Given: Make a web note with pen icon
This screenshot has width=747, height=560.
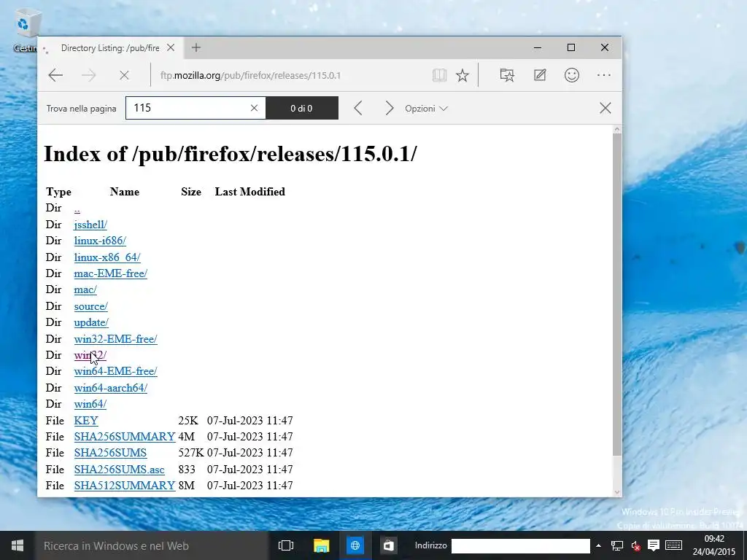Looking at the screenshot, I should tap(540, 75).
